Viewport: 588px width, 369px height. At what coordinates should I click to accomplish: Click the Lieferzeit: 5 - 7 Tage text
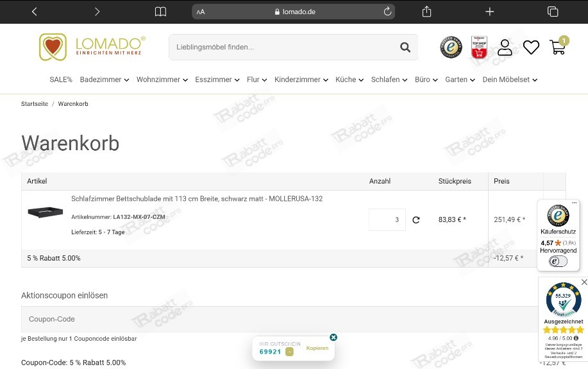pyautogui.click(x=98, y=232)
